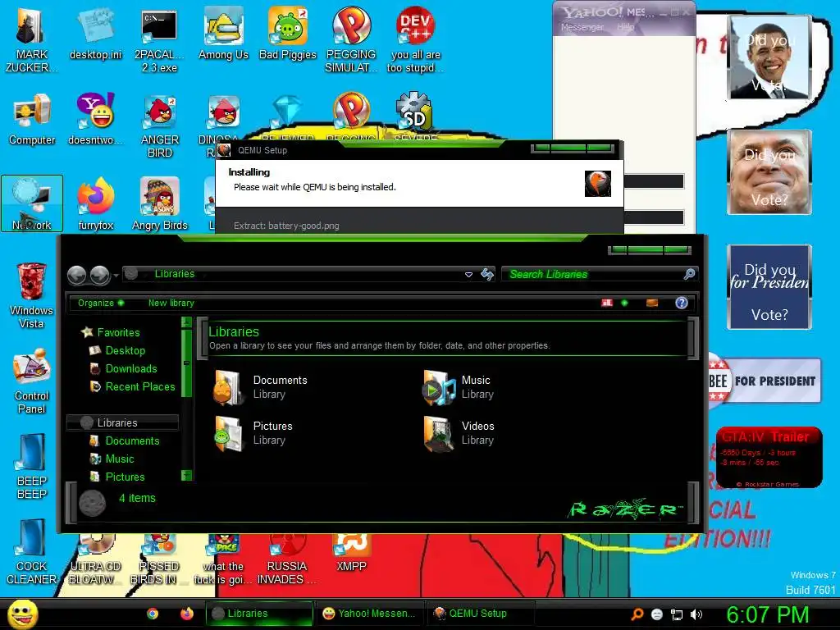The image size is (840, 630).
Task: Open the view options dropdown in Libraries toolbar
Action: click(x=624, y=304)
